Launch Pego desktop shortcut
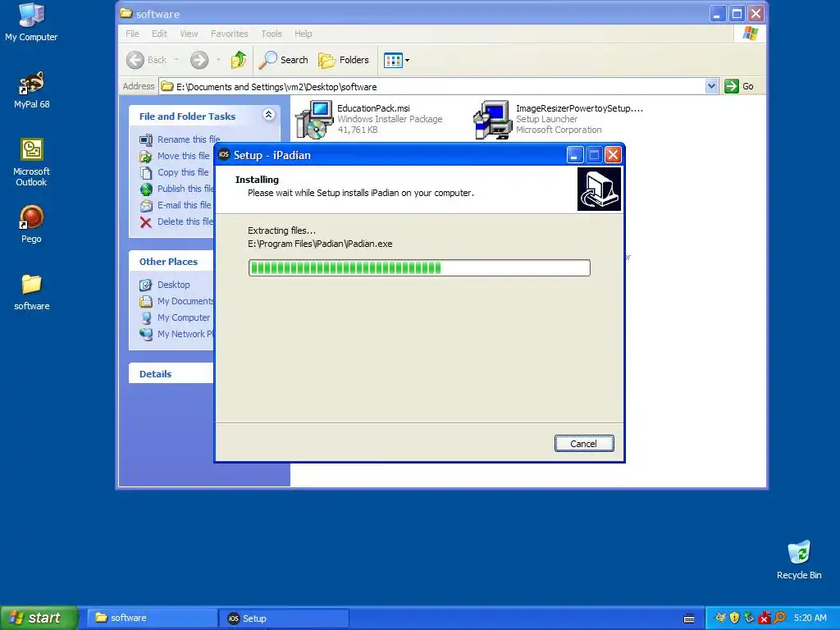Screen dimensions: 840x630 pyautogui.click(x=31, y=224)
